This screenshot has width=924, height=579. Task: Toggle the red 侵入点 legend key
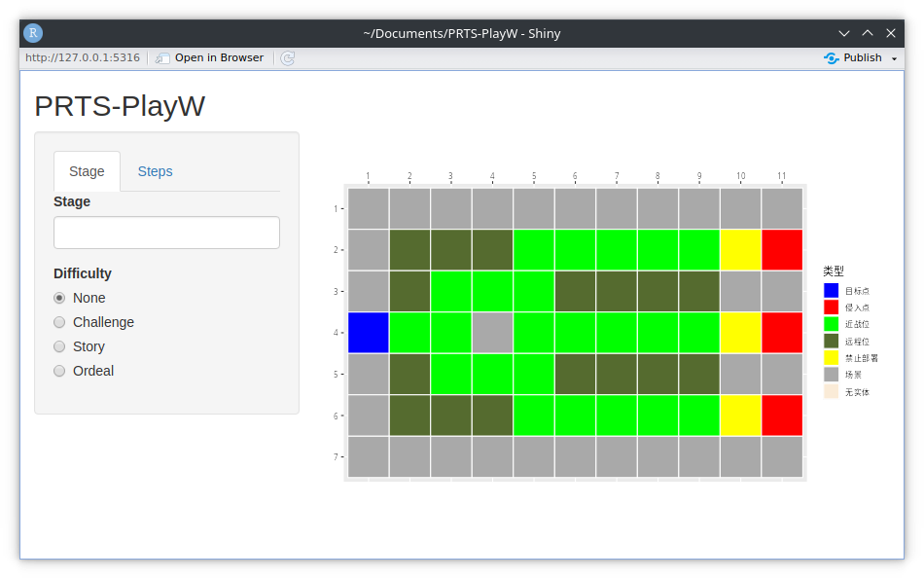point(829,307)
